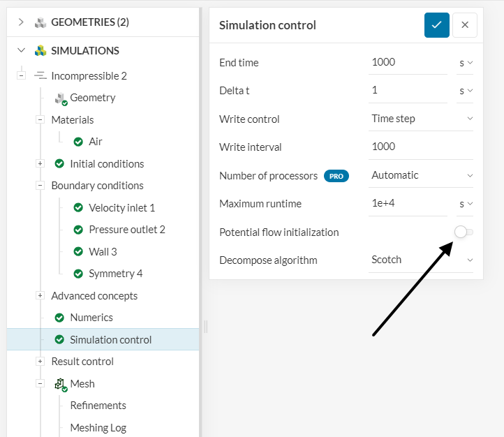Open the Write control dropdown
The width and height of the screenshot is (504, 437).
click(421, 119)
